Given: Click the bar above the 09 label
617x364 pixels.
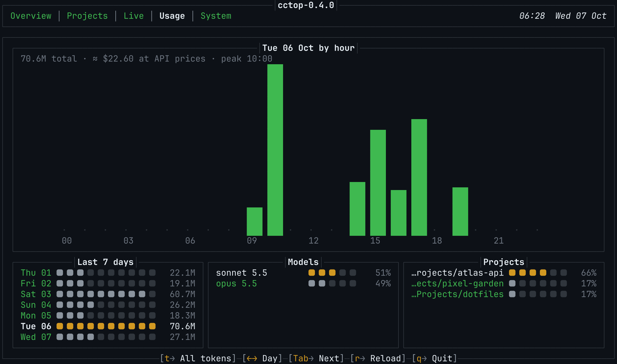Looking at the screenshot, I should [254, 222].
